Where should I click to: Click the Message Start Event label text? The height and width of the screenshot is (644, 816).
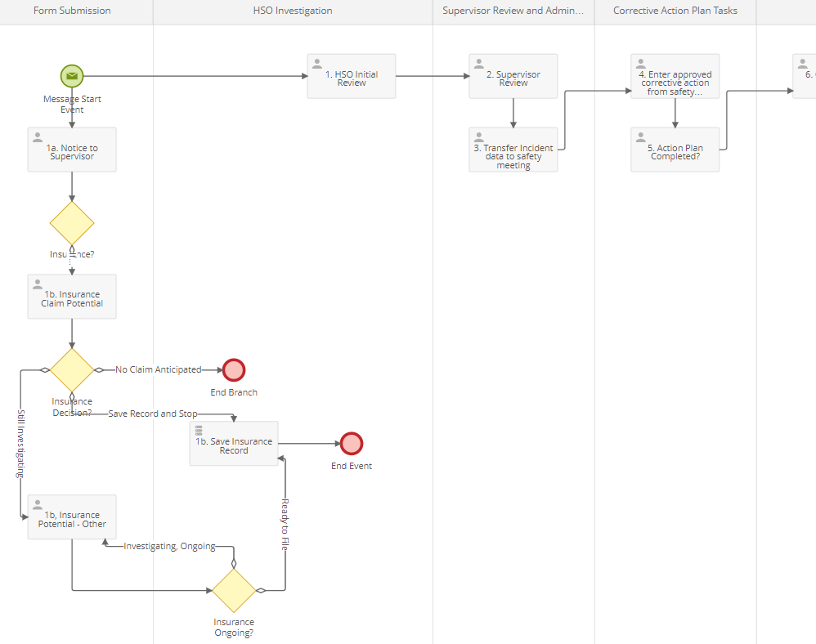tap(72, 104)
